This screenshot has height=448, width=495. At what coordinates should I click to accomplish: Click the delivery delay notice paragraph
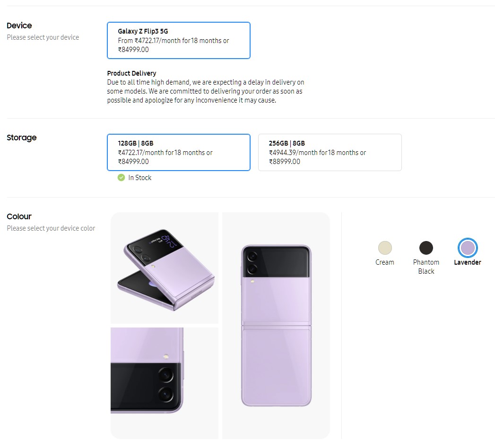pyautogui.click(x=205, y=91)
